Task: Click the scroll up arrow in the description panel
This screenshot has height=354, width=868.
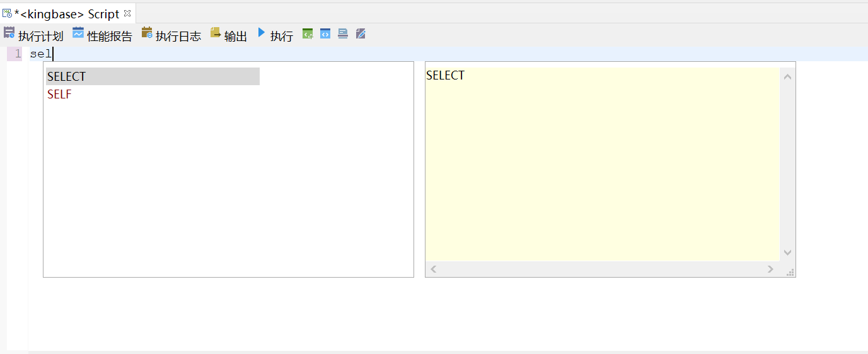Action: (x=787, y=77)
